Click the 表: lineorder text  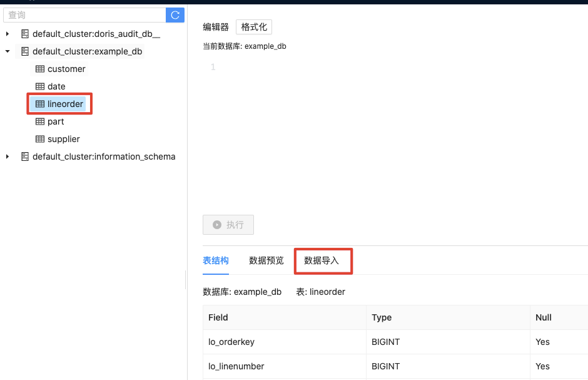coord(321,292)
